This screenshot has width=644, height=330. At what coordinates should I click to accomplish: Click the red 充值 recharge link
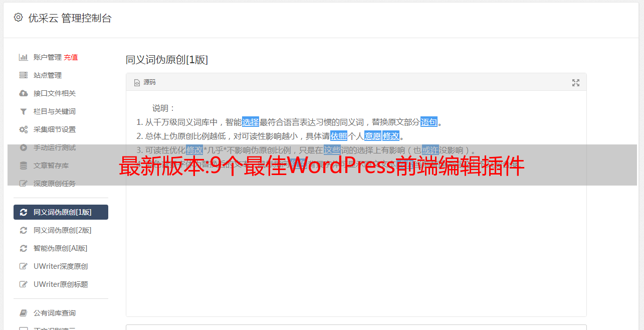click(71, 57)
